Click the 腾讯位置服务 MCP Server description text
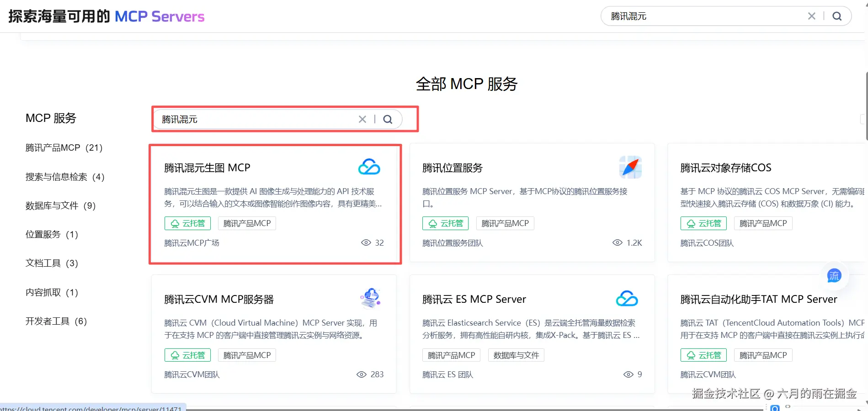868x411 pixels. coord(525,197)
